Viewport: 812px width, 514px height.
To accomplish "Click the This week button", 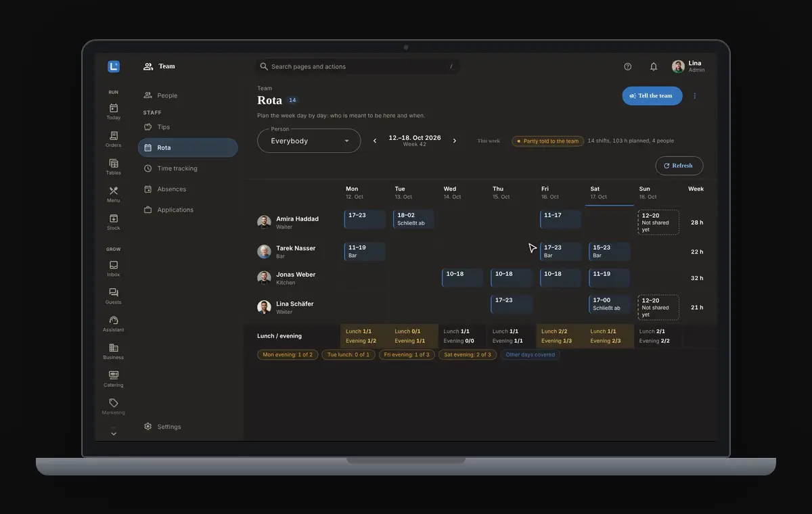I will [489, 141].
